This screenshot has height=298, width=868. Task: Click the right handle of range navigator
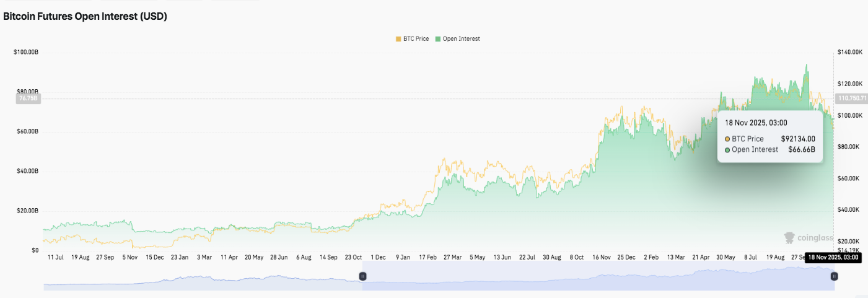point(834,276)
